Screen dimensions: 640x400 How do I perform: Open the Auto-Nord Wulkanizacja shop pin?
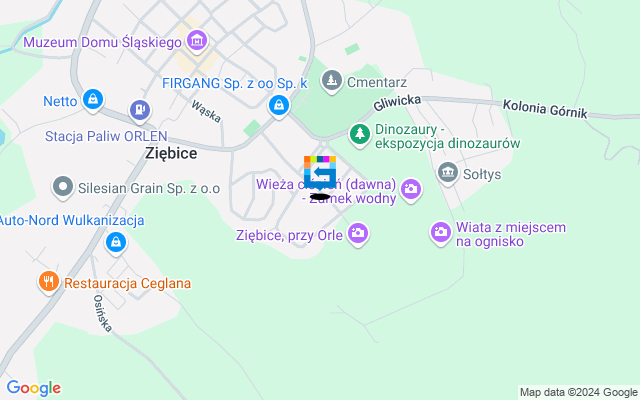click(116, 244)
